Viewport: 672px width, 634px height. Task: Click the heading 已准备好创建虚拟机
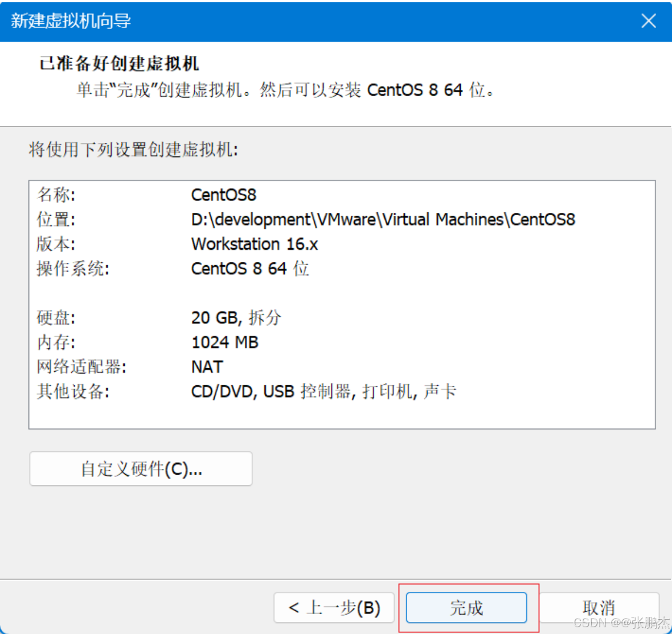pos(118,63)
